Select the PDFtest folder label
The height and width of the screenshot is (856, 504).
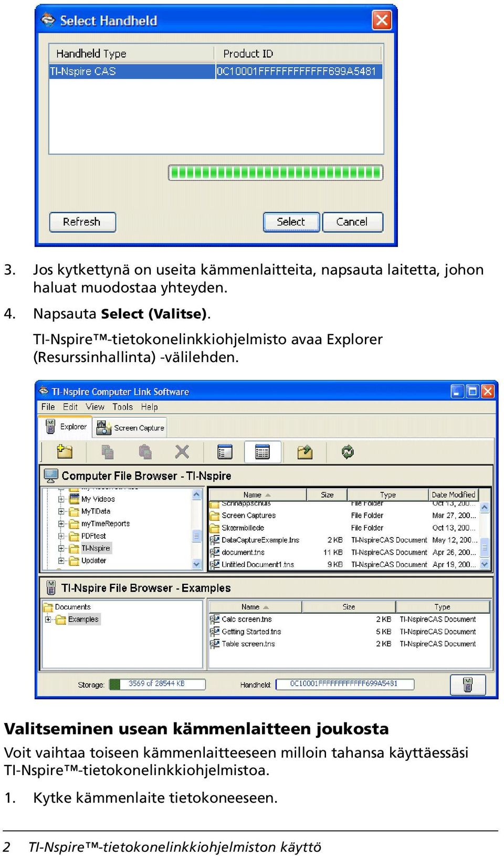point(93,536)
